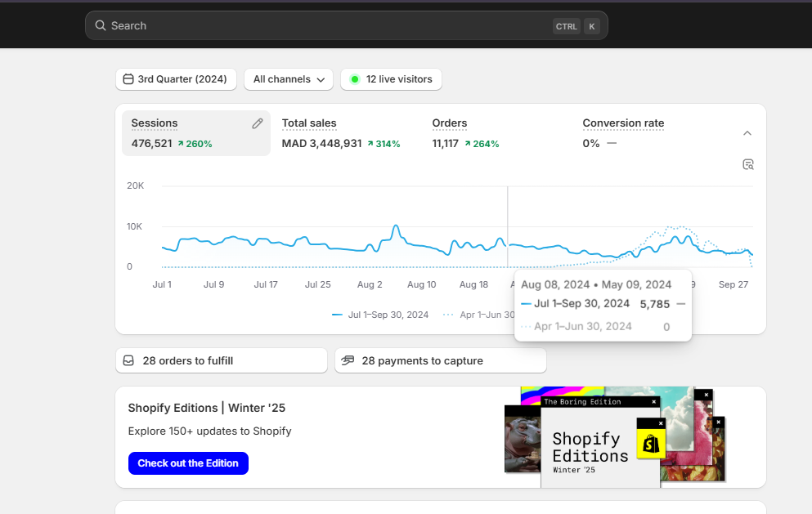Open the All channels dropdown
Screen dimensions: 812x514
coord(289,79)
